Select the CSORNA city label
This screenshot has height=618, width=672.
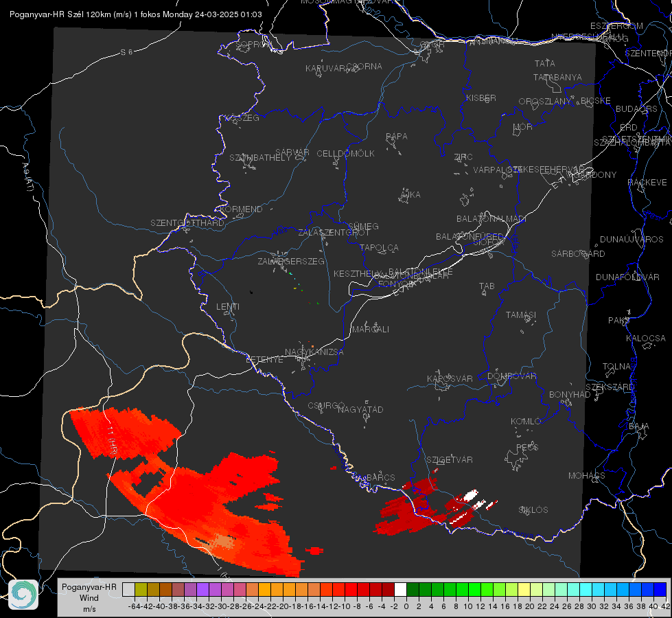point(365,66)
